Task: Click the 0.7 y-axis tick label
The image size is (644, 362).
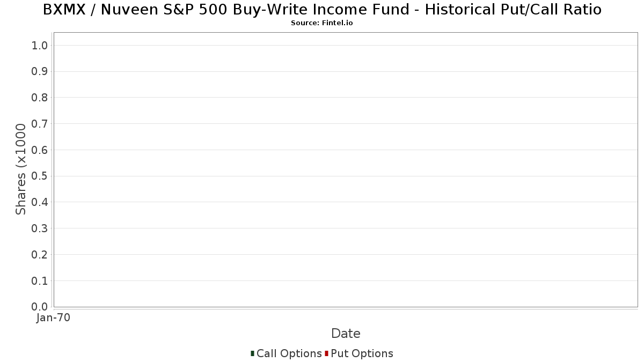Action: click(x=40, y=124)
